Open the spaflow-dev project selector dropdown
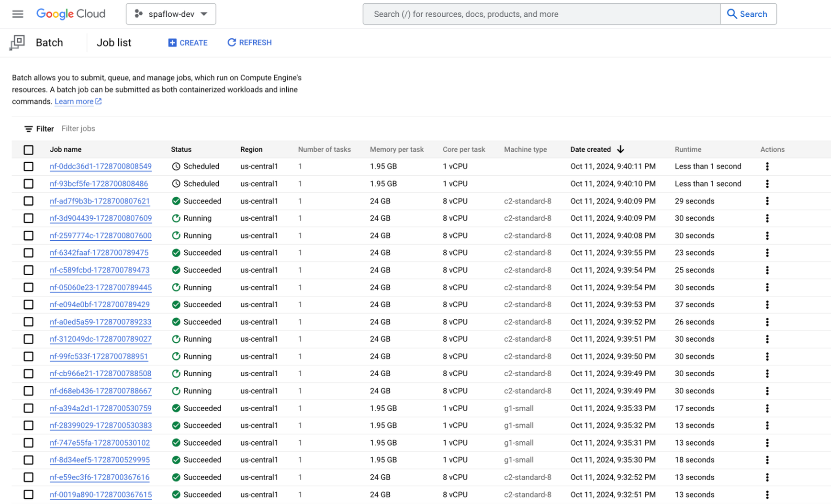This screenshot has height=504, width=831. 171,14
